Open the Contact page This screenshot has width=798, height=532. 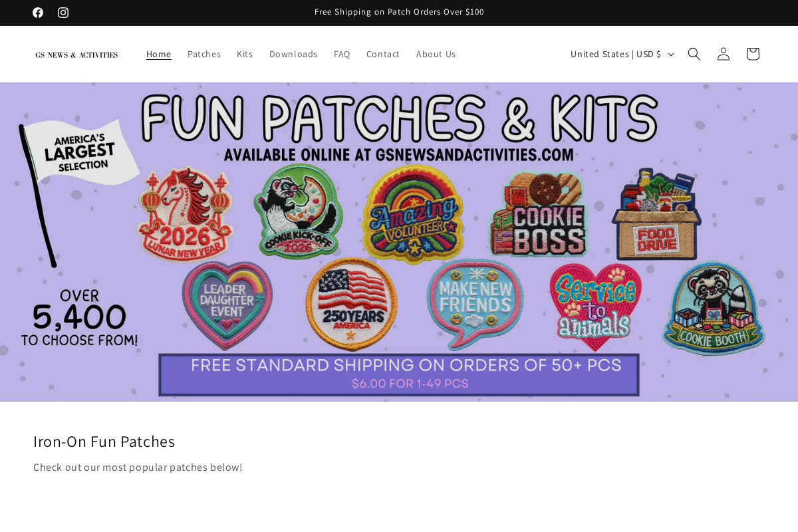pyautogui.click(x=383, y=54)
